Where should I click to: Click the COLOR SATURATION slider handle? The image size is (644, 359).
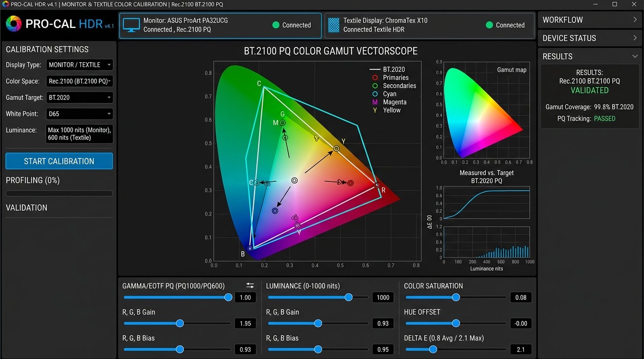[456, 297]
